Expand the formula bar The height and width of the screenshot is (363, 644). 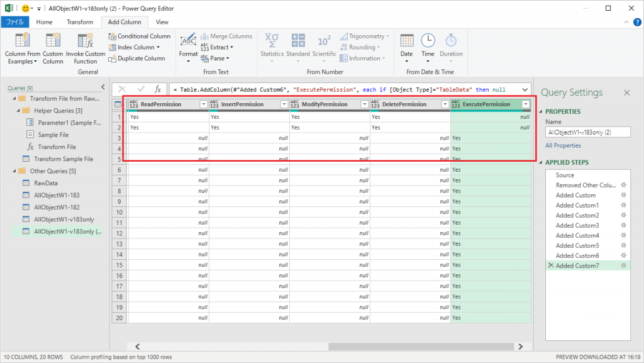(x=524, y=89)
